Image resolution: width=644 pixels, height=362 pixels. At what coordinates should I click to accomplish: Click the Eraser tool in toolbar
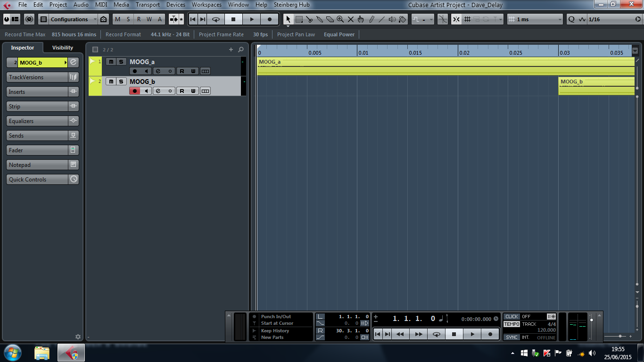[x=330, y=19]
